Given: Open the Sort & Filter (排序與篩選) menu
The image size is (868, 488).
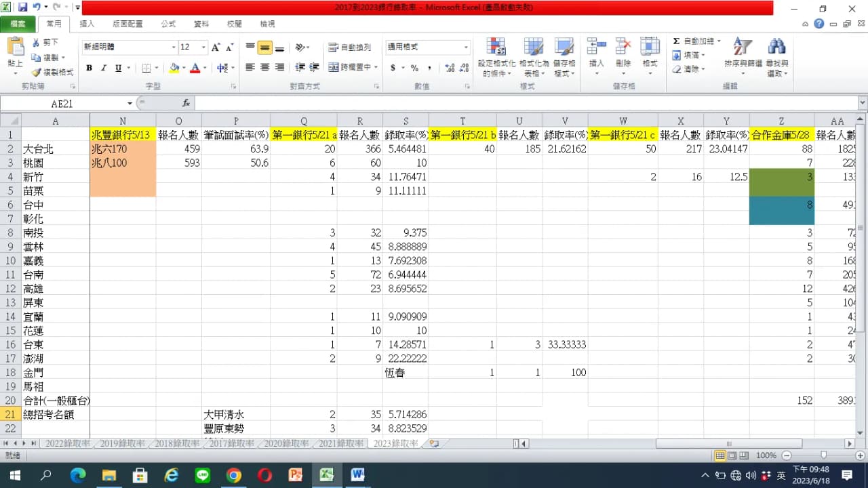Looking at the screenshot, I should point(743,58).
